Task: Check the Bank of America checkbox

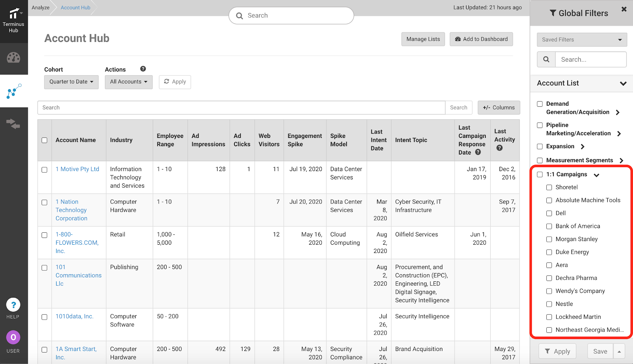Action: [x=549, y=226]
